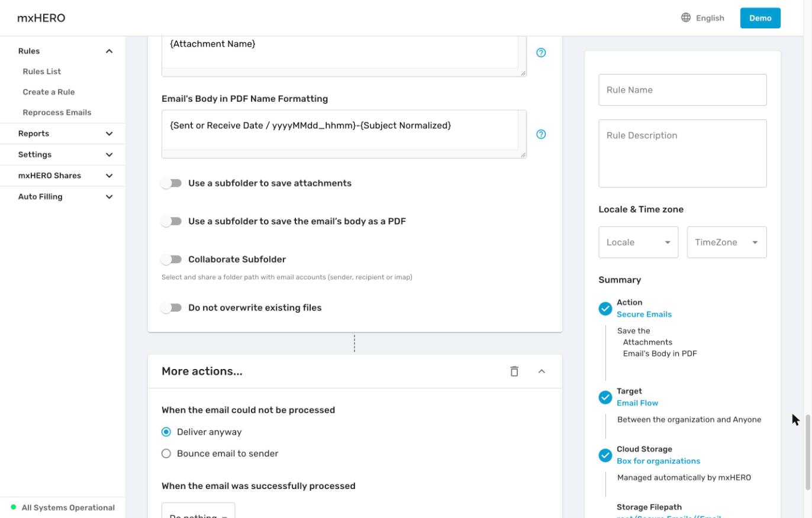812x518 pixels.
Task: Click the Demo button
Action: [x=761, y=18]
